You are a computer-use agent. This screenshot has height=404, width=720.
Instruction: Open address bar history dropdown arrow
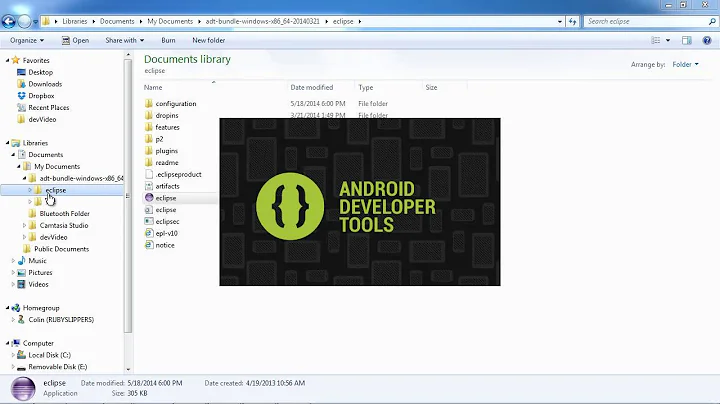pos(559,21)
